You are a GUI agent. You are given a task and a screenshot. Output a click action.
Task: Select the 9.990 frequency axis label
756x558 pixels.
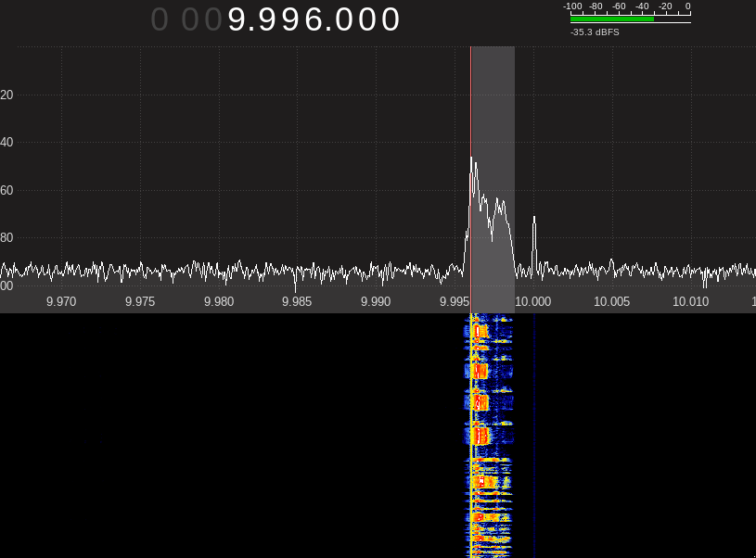pyautogui.click(x=376, y=301)
